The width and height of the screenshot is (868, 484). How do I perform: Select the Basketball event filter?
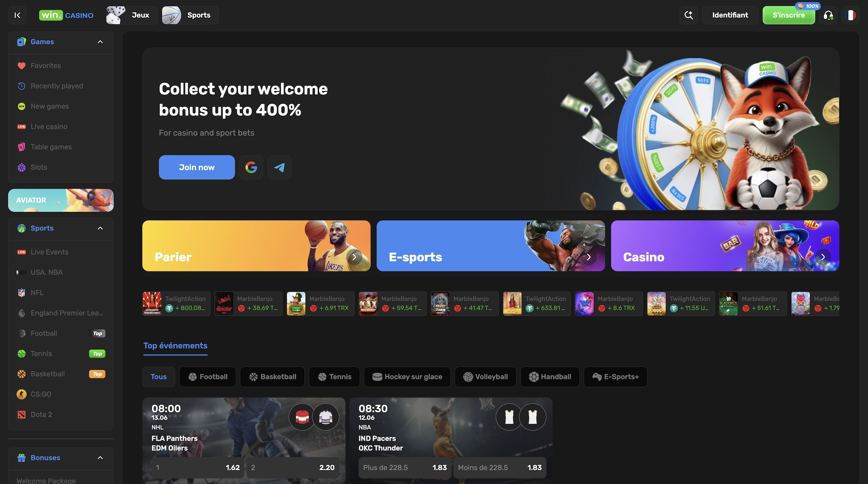click(272, 376)
